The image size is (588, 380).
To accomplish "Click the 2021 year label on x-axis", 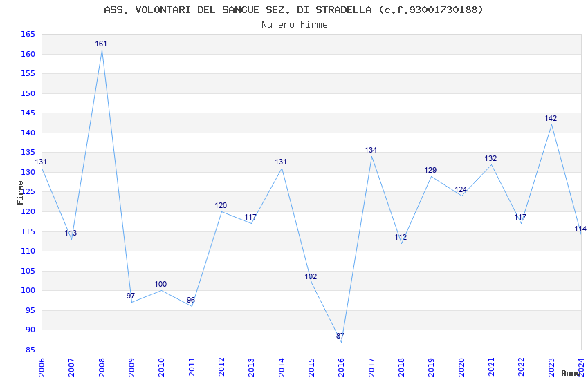I will [x=491, y=368].
